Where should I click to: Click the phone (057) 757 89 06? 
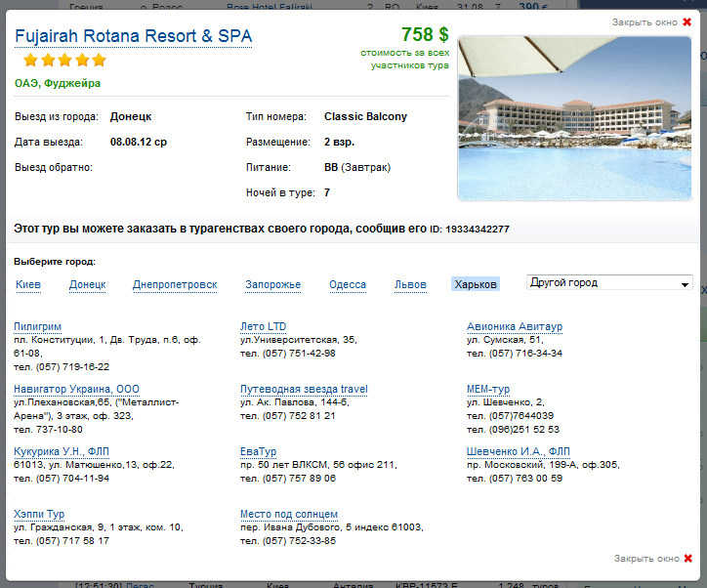click(x=300, y=479)
